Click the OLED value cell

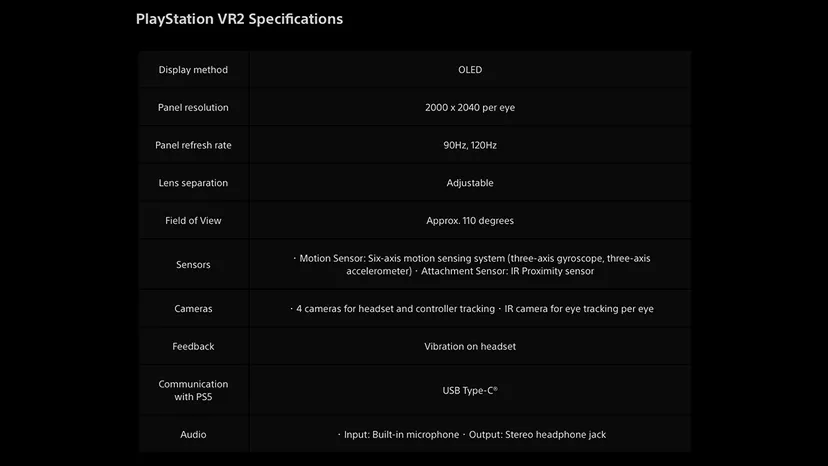[x=470, y=70]
